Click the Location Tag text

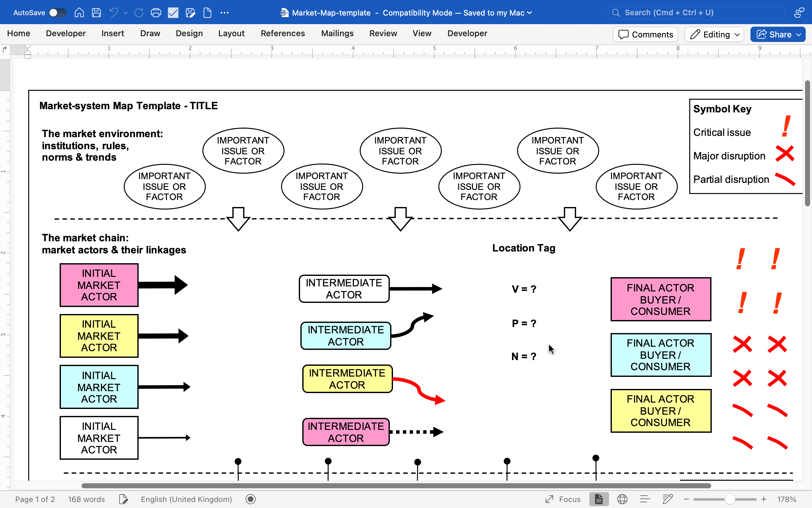[x=524, y=248]
